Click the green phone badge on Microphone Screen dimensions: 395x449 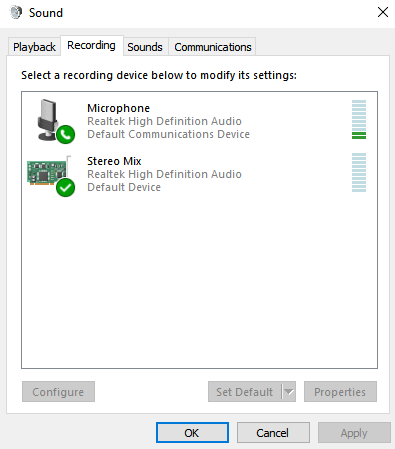[65, 134]
